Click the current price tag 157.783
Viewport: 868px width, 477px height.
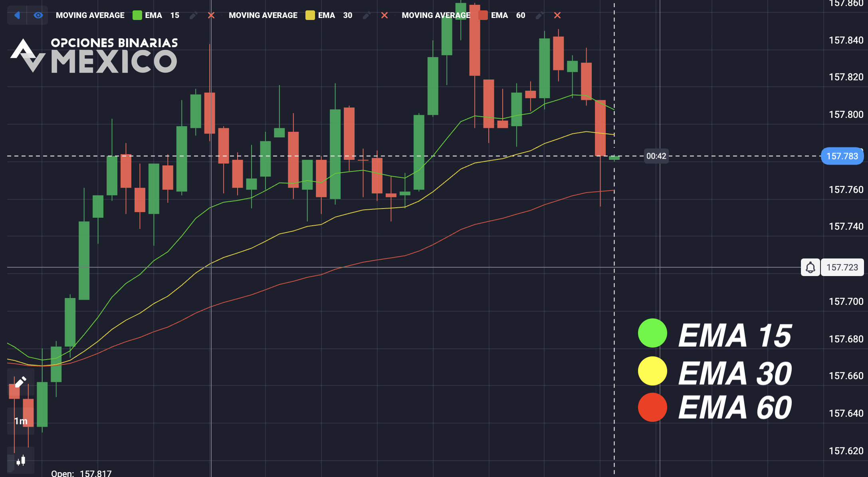point(842,156)
